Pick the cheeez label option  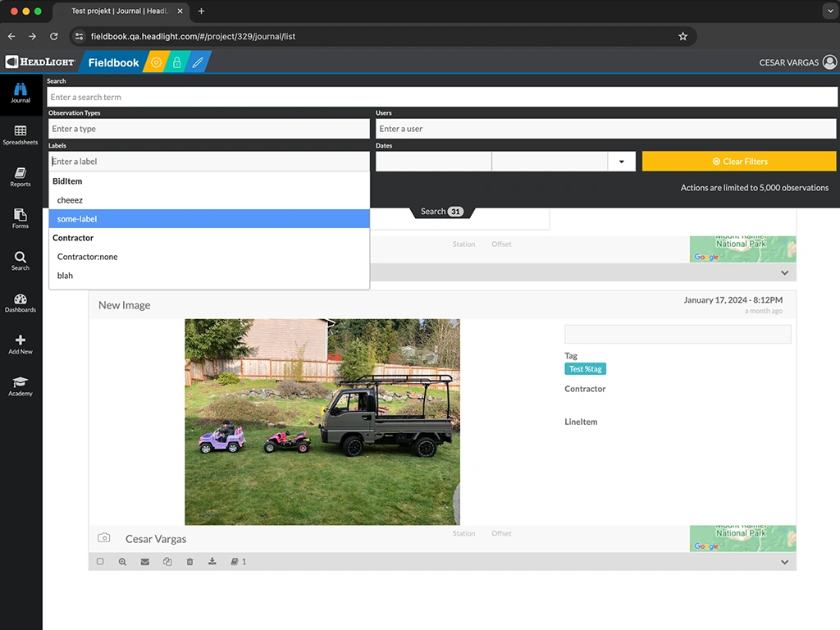(209, 200)
